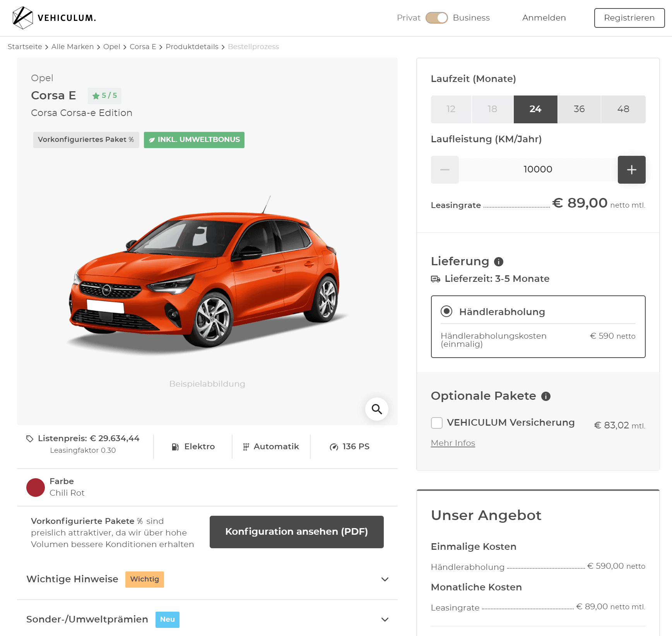
Task: Click the Lieferung info icon
Action: pyautogui.click(x=499, y=262)
